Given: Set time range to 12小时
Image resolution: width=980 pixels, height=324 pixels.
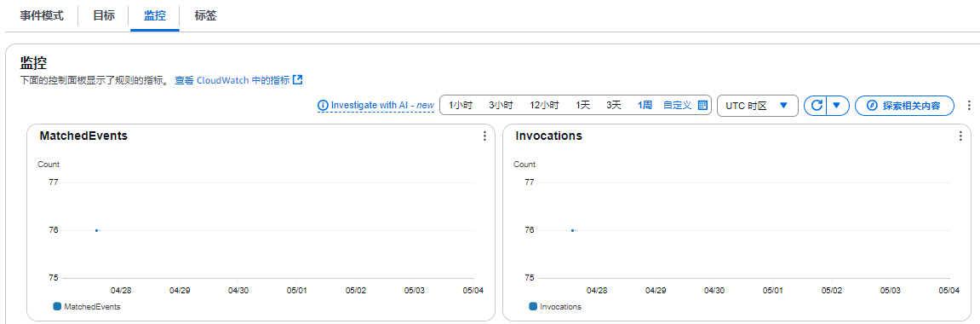Looking at the screenshot, I should point(544,105).
